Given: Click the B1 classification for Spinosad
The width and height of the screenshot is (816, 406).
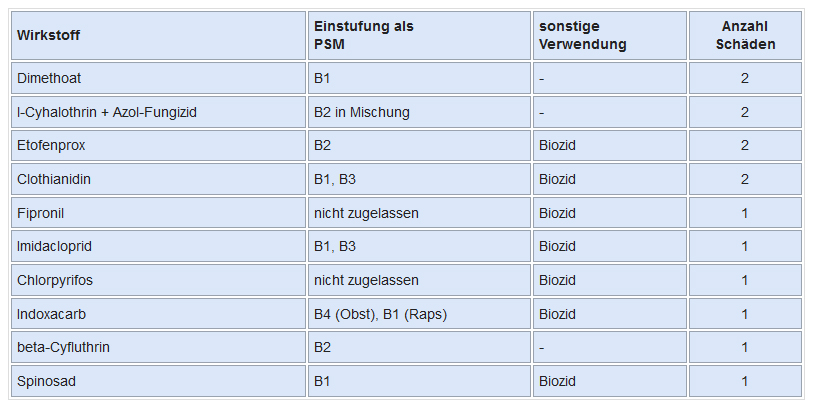Looking at the screenshot, I should pyautogui.click(x=322, y=381).
